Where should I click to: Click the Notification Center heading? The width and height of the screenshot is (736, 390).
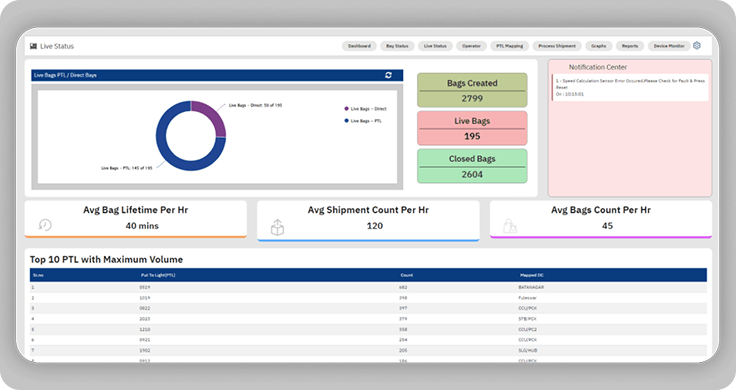point(598,67)
